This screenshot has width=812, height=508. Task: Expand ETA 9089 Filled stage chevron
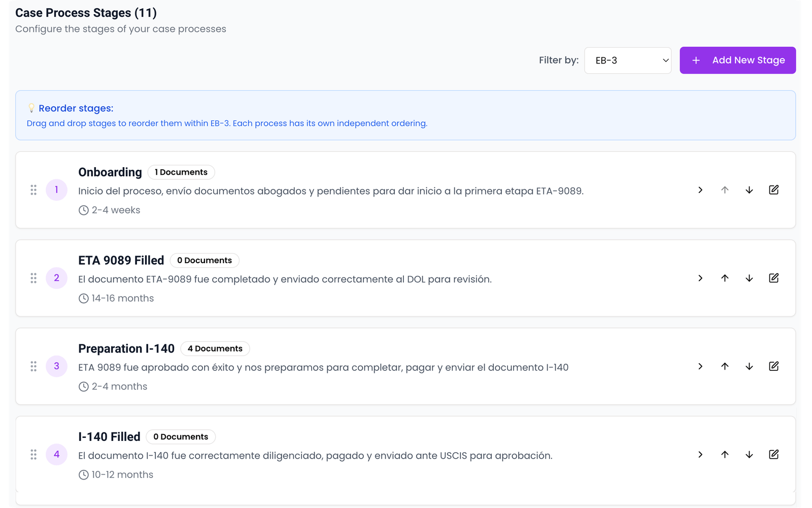[700, 278]
